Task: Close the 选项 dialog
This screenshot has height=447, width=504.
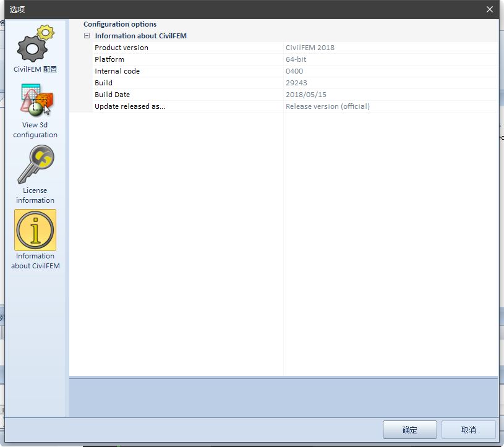Action: 490,9
